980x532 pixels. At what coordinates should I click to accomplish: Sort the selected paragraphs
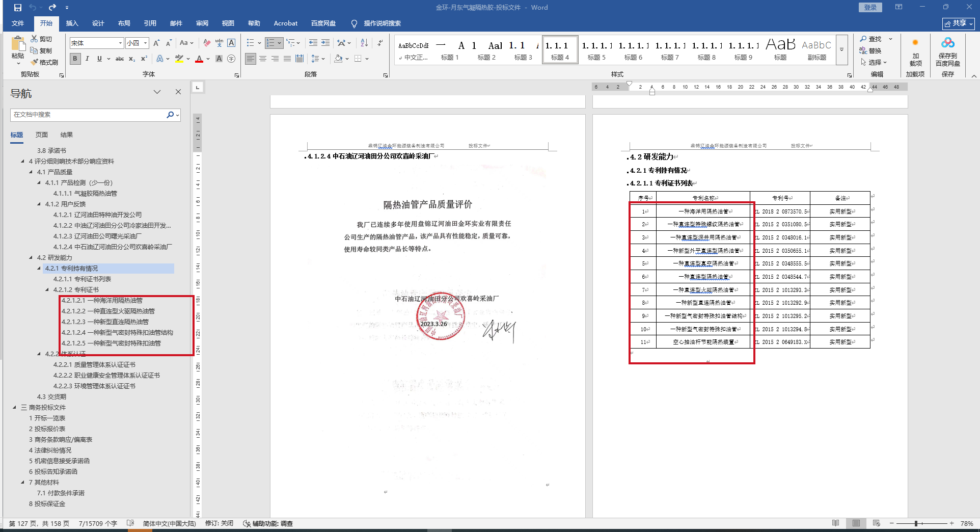364,43
